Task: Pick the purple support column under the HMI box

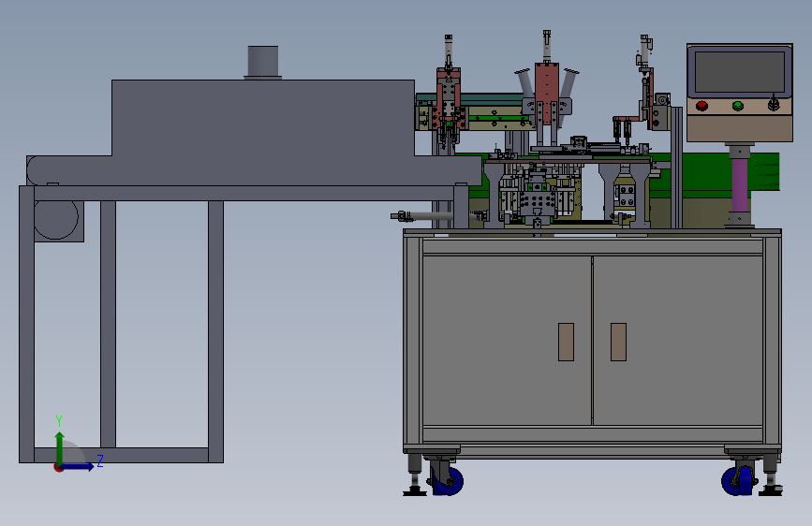Action: click(740, 184)
